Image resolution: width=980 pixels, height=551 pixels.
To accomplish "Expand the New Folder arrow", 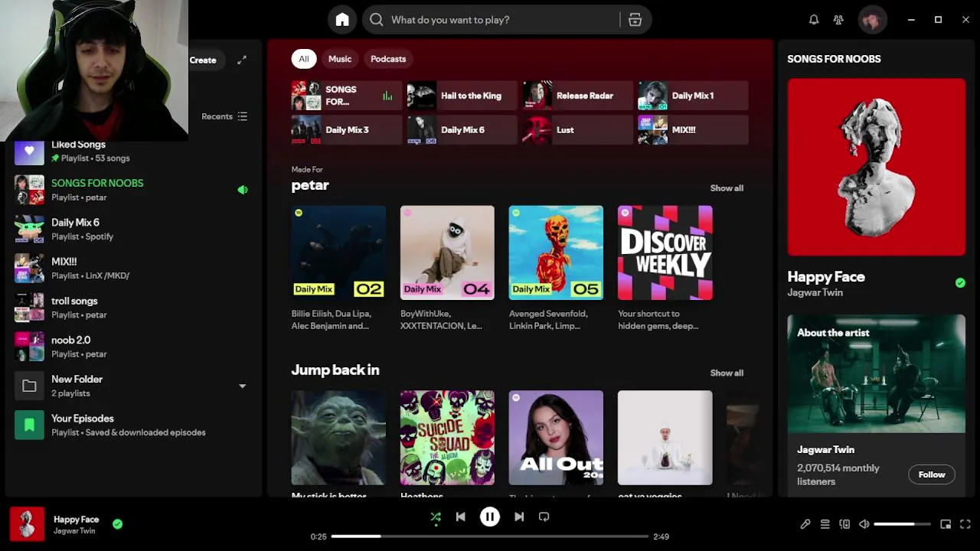I will pyautogui.click(x=243, y=386).
